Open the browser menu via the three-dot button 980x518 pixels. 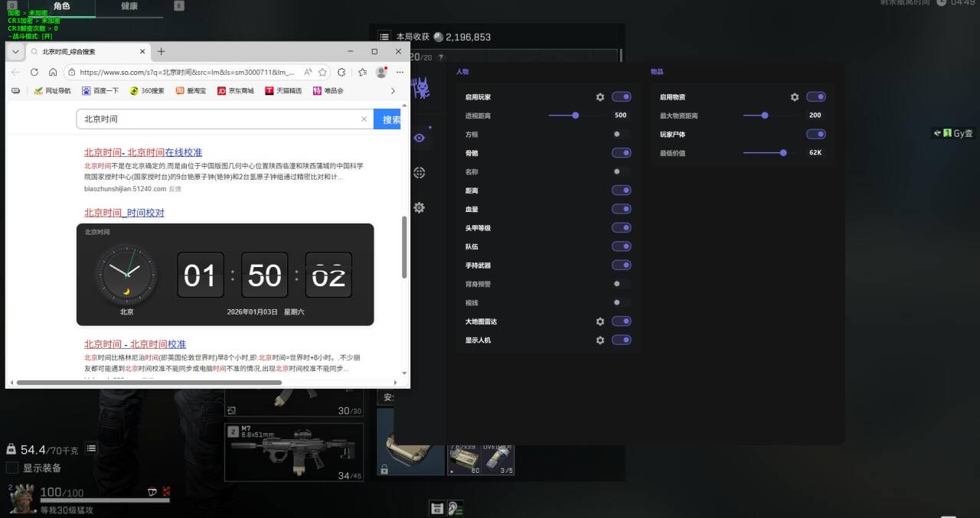pos(400,70)
